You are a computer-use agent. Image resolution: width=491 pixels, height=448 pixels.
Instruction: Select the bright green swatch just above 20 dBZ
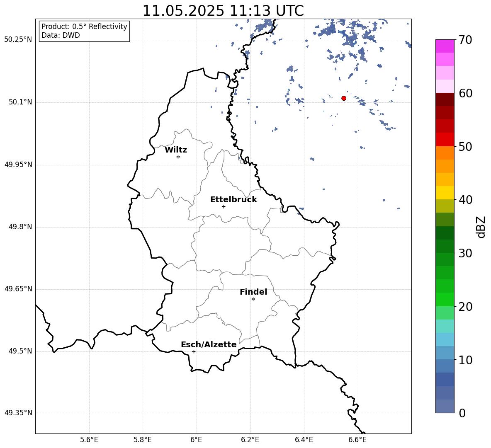(x=445, y=299)
